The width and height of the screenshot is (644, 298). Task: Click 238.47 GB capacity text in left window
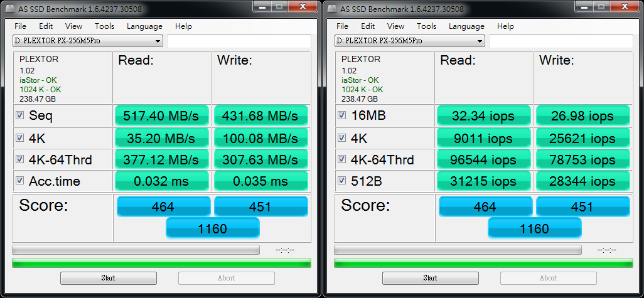coord(38,99)
